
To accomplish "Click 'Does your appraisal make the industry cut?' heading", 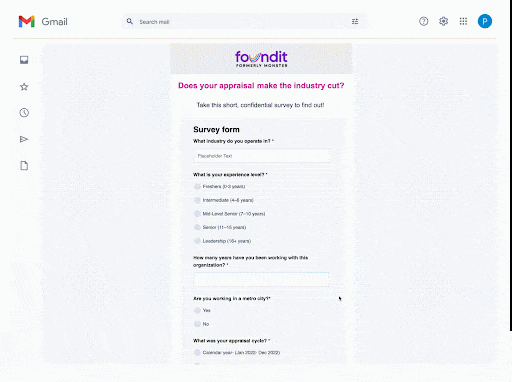I will coord(261,86).
